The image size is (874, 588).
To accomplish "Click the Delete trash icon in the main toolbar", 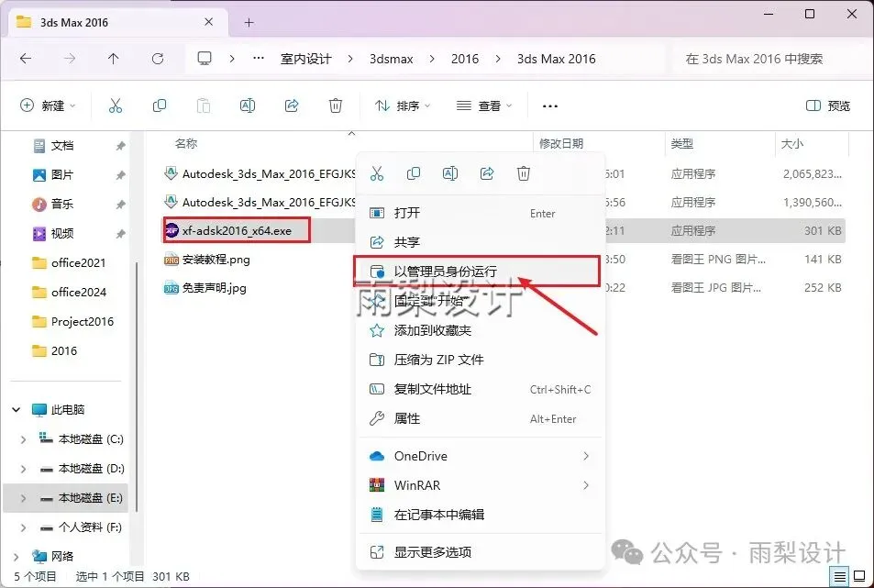I will pyautogui.click(x=336, y=105).
